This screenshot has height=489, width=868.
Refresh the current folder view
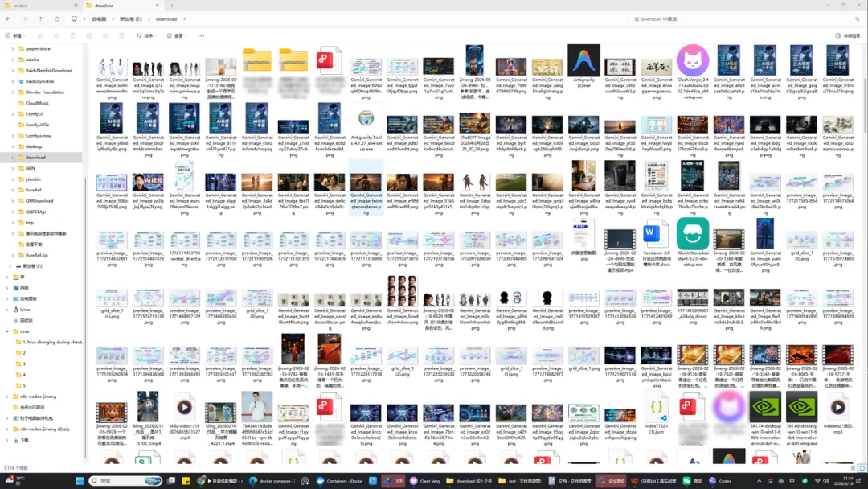pyautogui.click(x=57, y=18)
